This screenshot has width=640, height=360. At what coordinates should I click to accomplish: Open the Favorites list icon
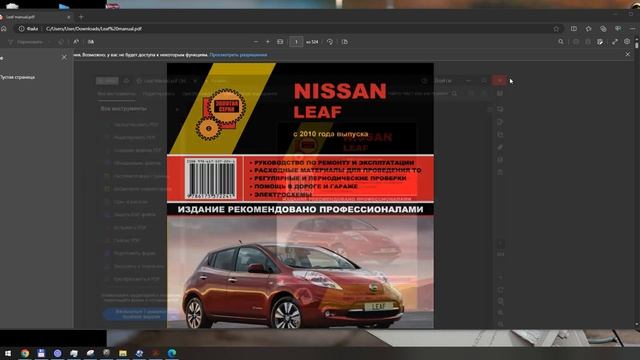pyautogui.click(x=589, y=29)
